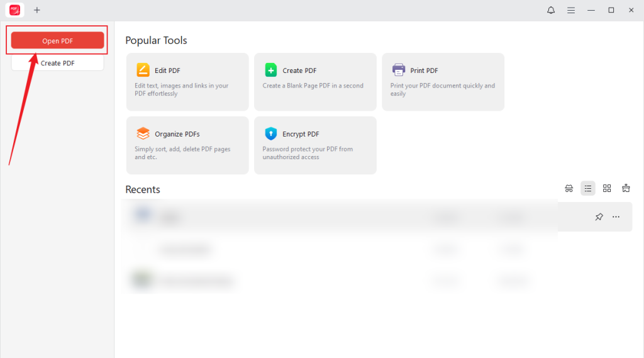This screenshot has height=358, width=644.
Task: Maximize the application window
Action: click(611, 10)
